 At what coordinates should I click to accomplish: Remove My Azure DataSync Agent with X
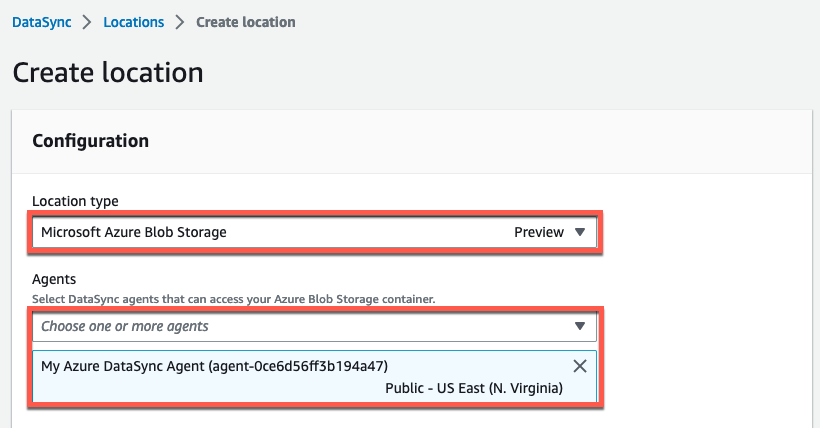[579, 366]
